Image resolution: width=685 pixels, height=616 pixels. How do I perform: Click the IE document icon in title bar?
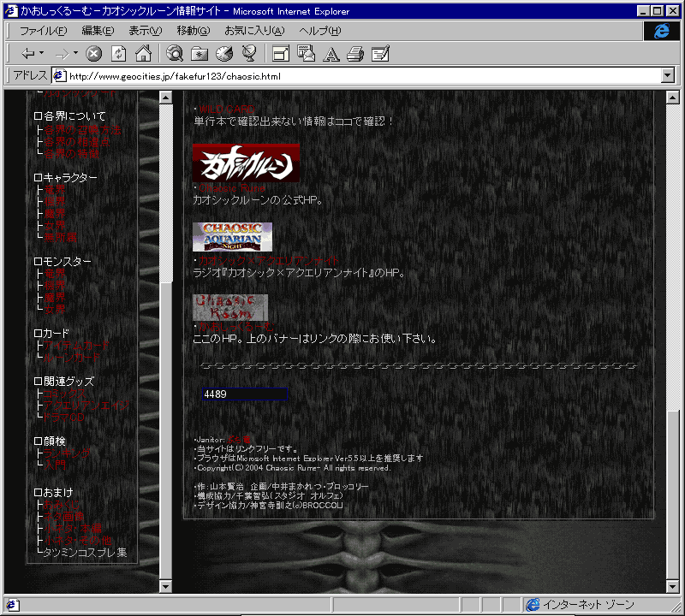pyautogui.click(x=11, y=11)
